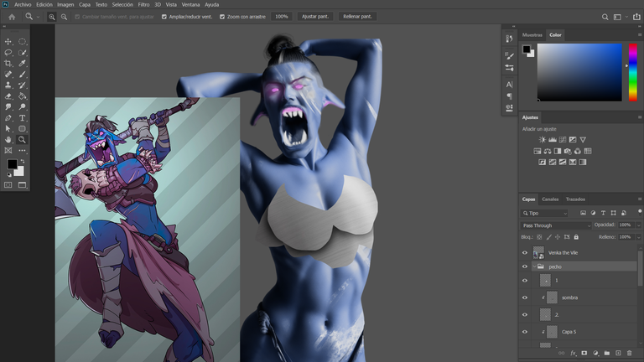644x362 pixels.
Task: Select the Horizontal Type tool
Action: pyautogui.click(x=22, y=118)
